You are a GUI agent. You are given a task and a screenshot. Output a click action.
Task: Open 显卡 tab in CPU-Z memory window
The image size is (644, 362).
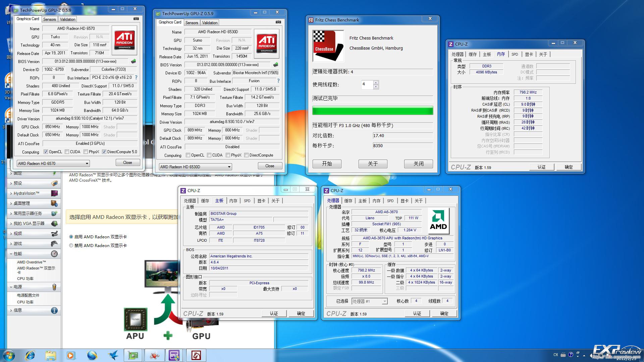529,54
